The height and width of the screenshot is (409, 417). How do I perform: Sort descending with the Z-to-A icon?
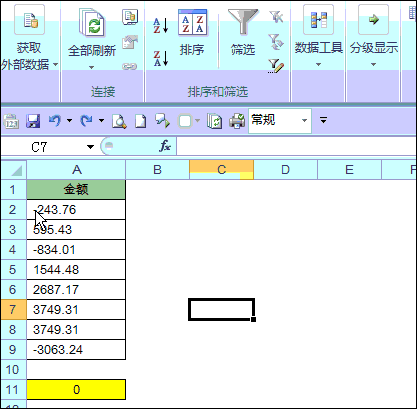click(161, 58)
